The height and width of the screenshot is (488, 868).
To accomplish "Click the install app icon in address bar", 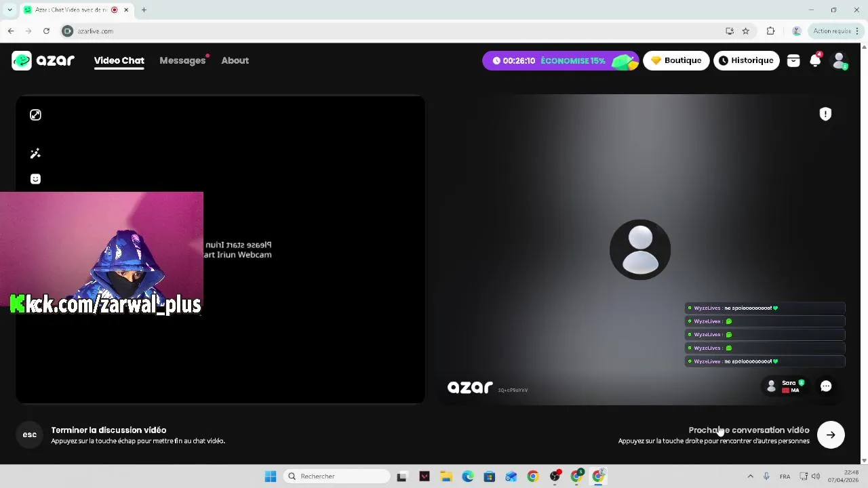I will click(730, 30).
